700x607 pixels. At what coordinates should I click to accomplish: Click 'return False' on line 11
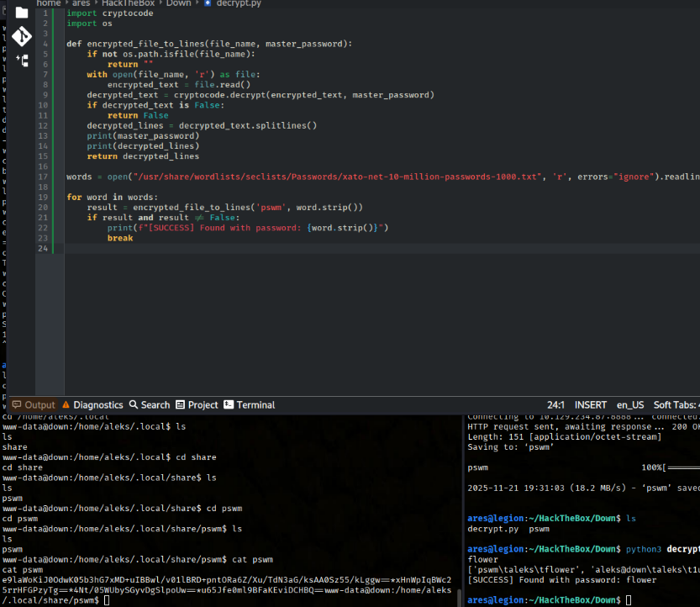(138, 115)
